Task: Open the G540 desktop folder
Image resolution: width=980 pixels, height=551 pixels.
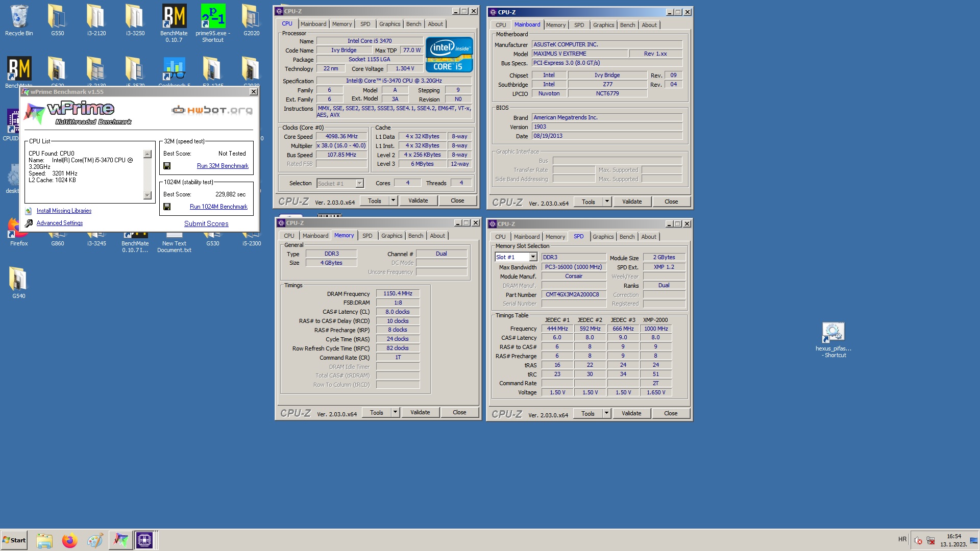Action: 18,282
